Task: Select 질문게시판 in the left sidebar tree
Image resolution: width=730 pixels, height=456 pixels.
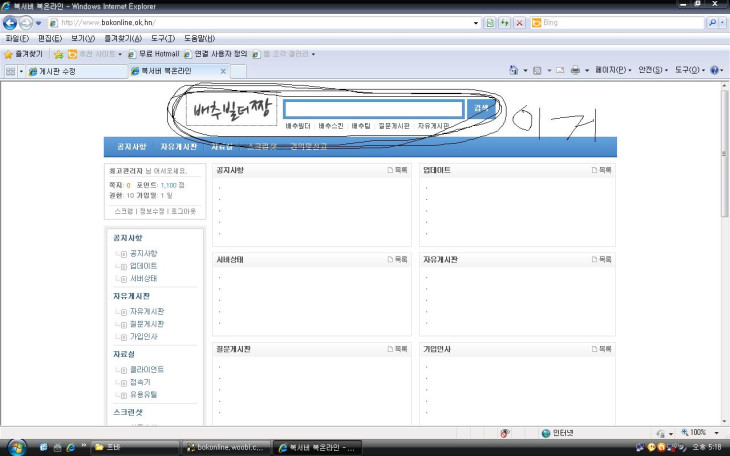Action: tap(147, 324)
